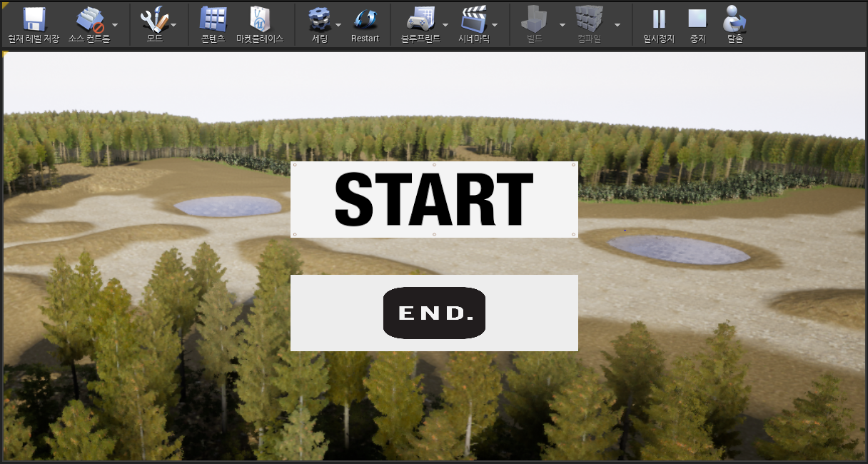Expand the 빌드 dropdown arrow
Viewport: 868px width, 464px height.
click(x=562, y=24)
